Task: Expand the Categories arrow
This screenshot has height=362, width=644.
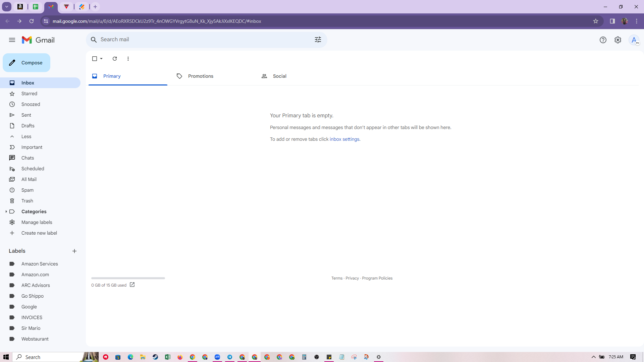Action: pyautogui.click(x=6, y=212)
